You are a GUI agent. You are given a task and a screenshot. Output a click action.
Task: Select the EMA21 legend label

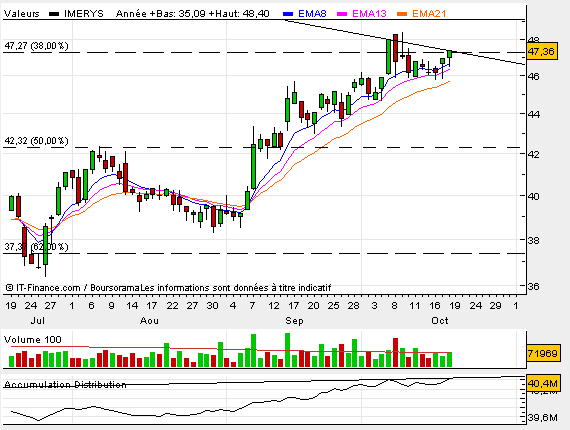click(x=429, y=14)
